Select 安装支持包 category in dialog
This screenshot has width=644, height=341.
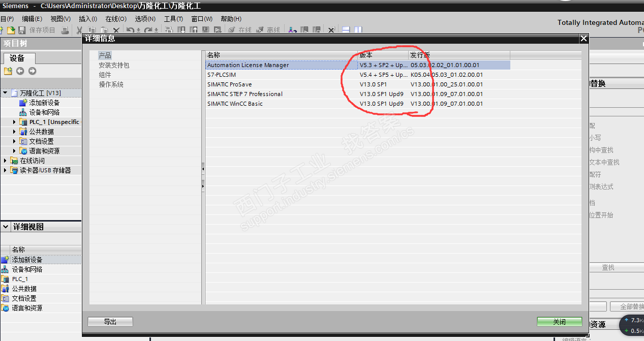114,65
